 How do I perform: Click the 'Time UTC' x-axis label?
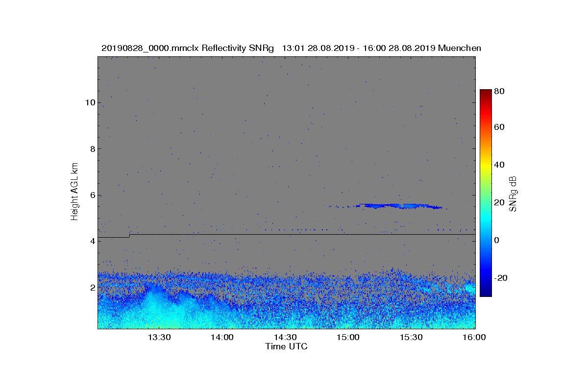[287, 346]
